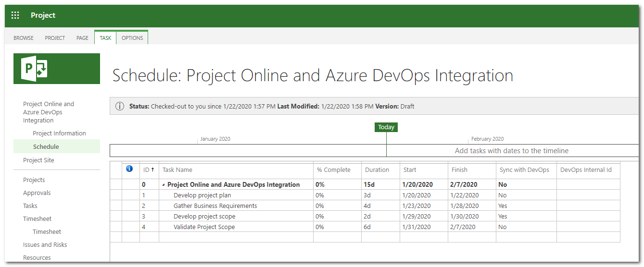Image resolution: width=644 pixels, height=267 pixels.
Task: Click Sync with DevOps cell for Develop project scope
Action: pyautogui.click(x=526, y=217)
